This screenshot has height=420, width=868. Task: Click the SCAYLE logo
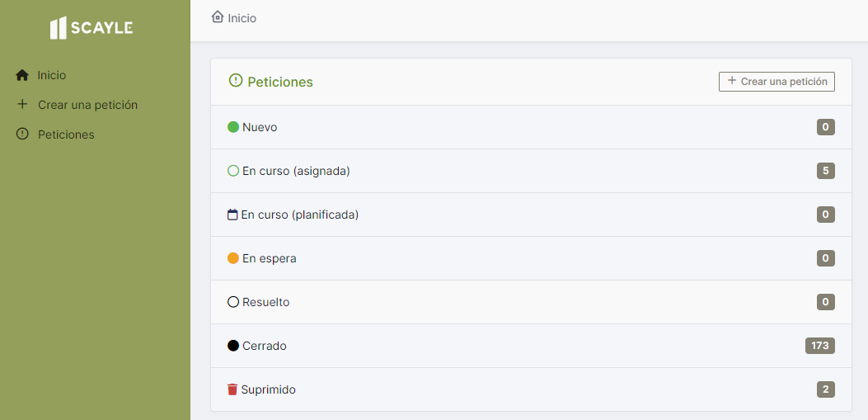pyautogui.click(x=91, y=28)
